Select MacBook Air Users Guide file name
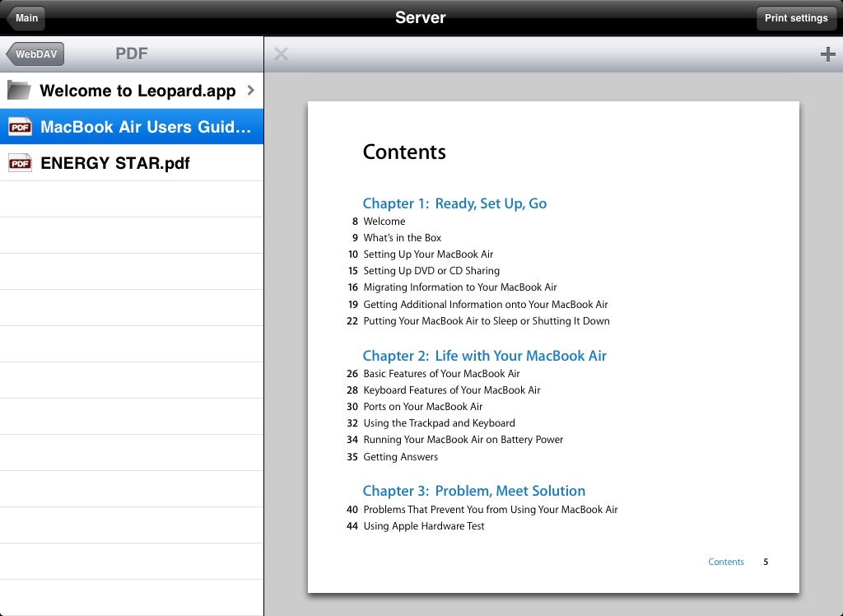 [146, 127]
